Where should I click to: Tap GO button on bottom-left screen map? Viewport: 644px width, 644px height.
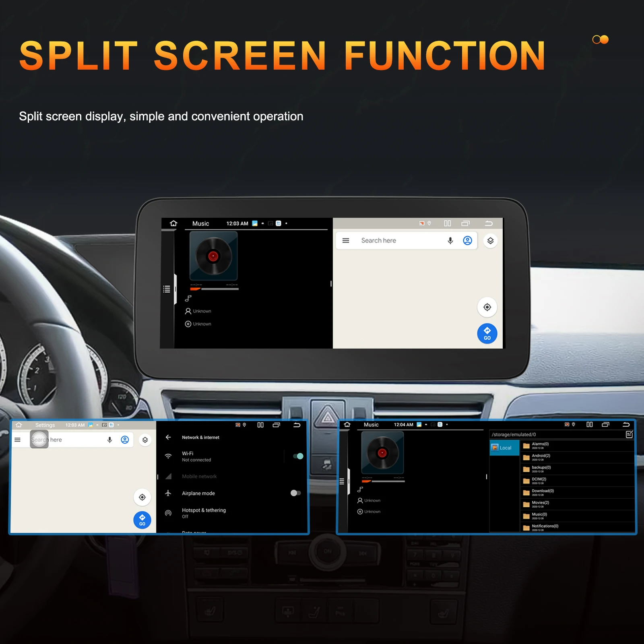142,520
